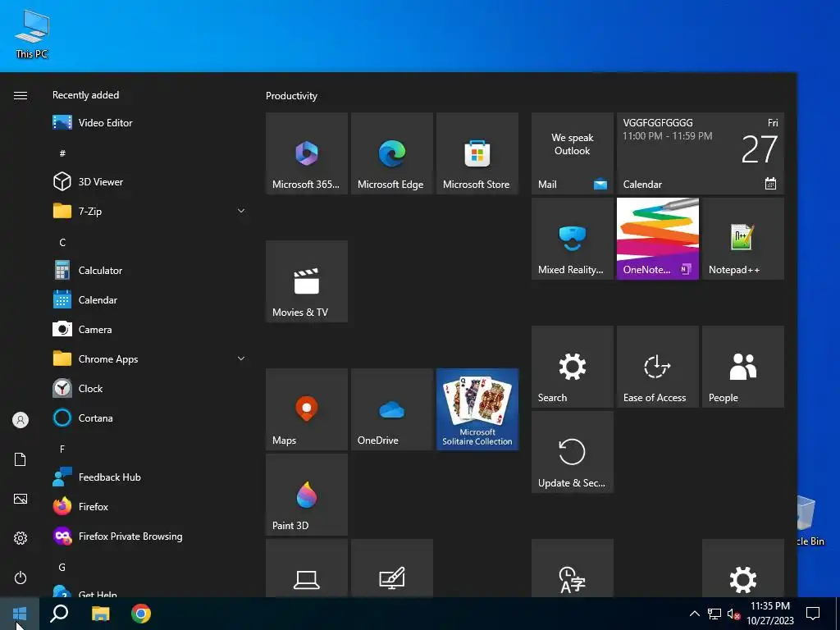The image size is (840, 630).
Task: Open the taskbar clock and date
Action: click(770, 614)
